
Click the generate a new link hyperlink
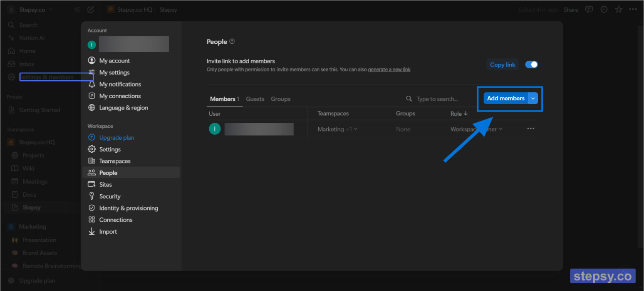click(389, 69)
